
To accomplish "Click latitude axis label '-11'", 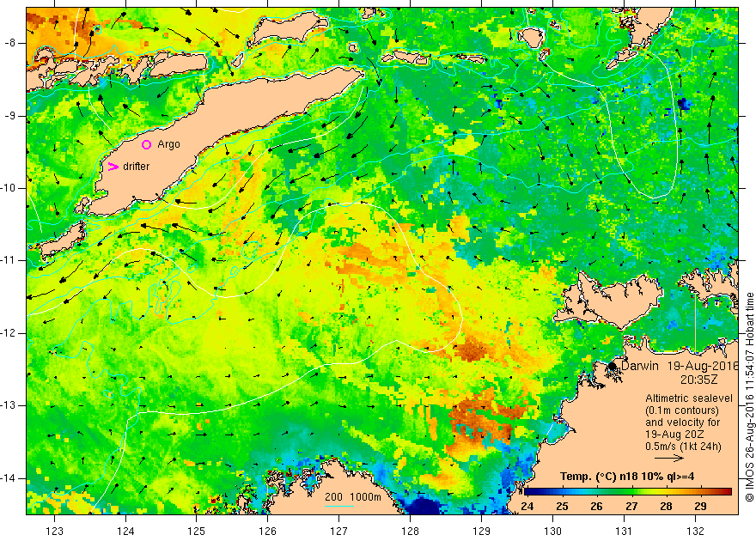I will click(9, 260).
